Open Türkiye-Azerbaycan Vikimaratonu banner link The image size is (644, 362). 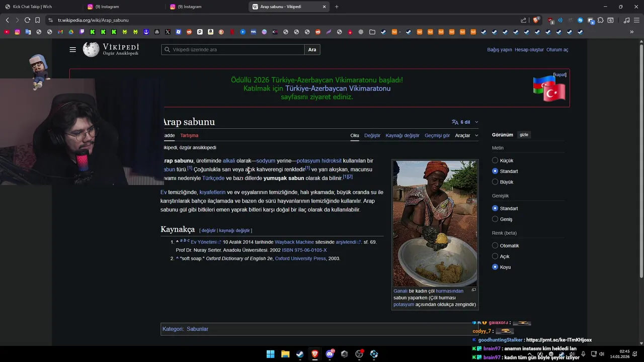pyautogui.click(x=338, y=88)
